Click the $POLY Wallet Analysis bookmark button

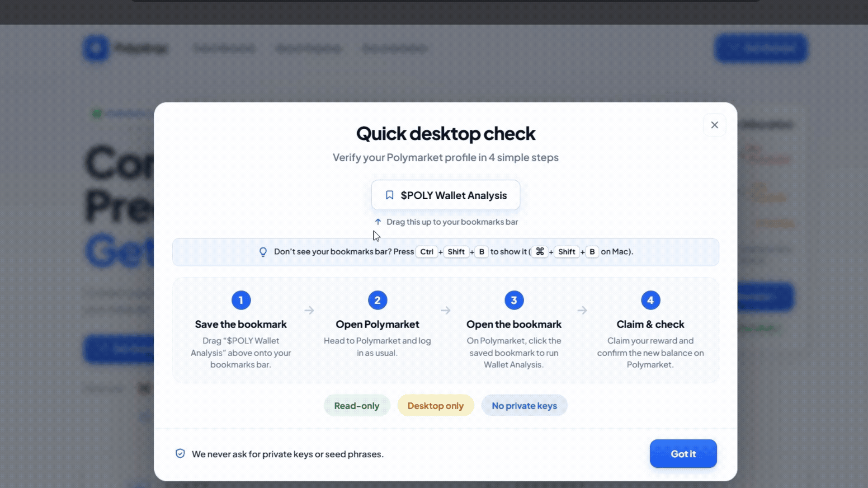pos(445,195)
